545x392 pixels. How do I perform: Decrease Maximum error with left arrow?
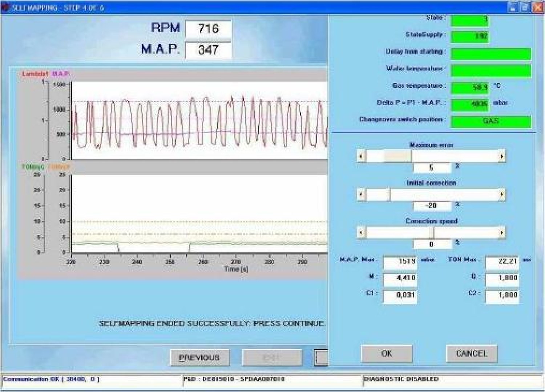pyautogui.click(x=361, y=156)
